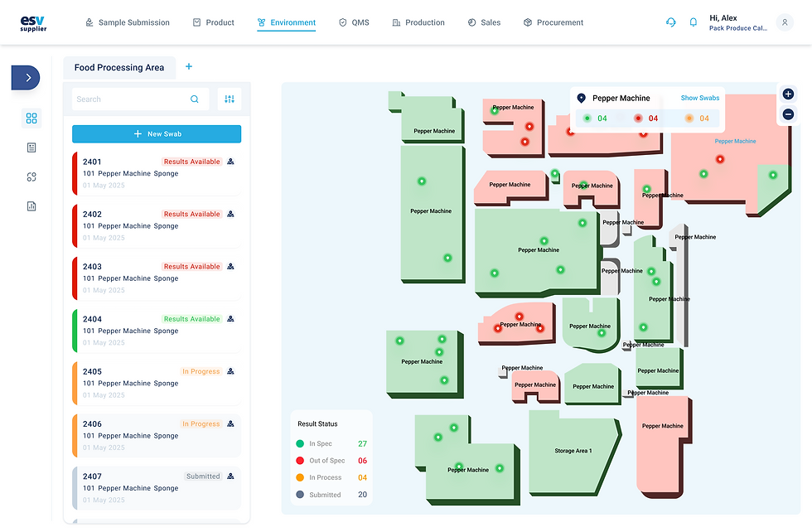
Task: Click the location icon on swab 2403
Action: (x=230, y=266)
